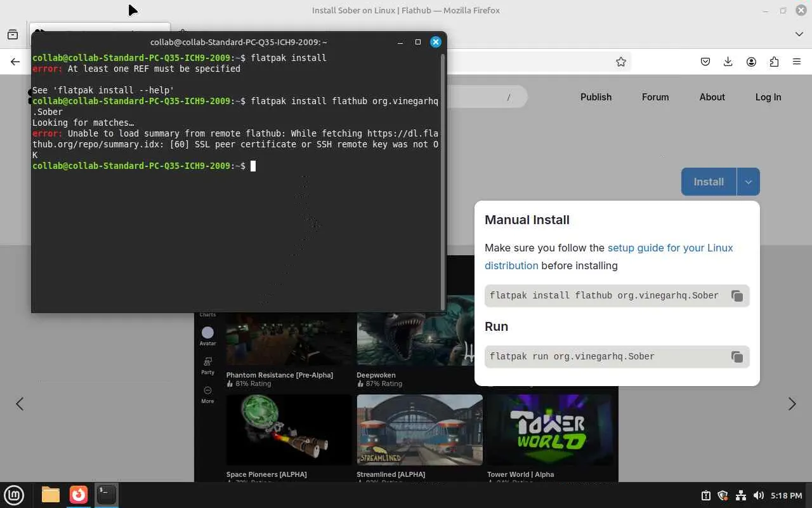Click the terminal window title bar text

pos(239,43)
